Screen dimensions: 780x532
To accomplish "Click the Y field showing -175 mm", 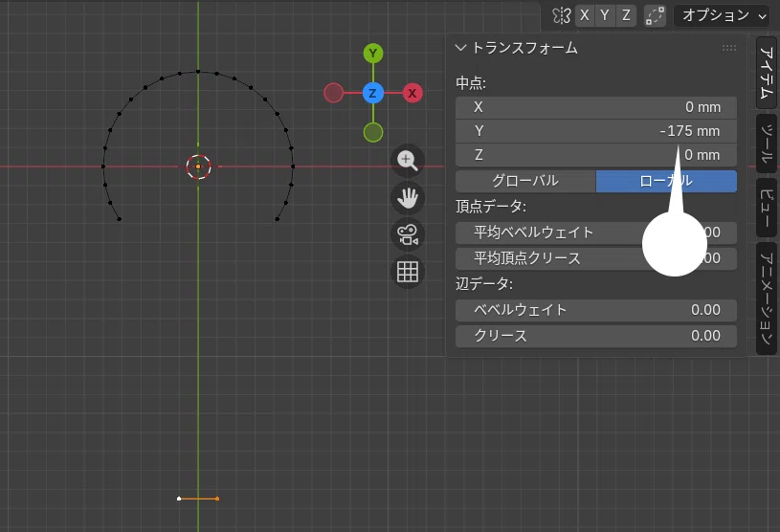I will click(x=596, y=131).
